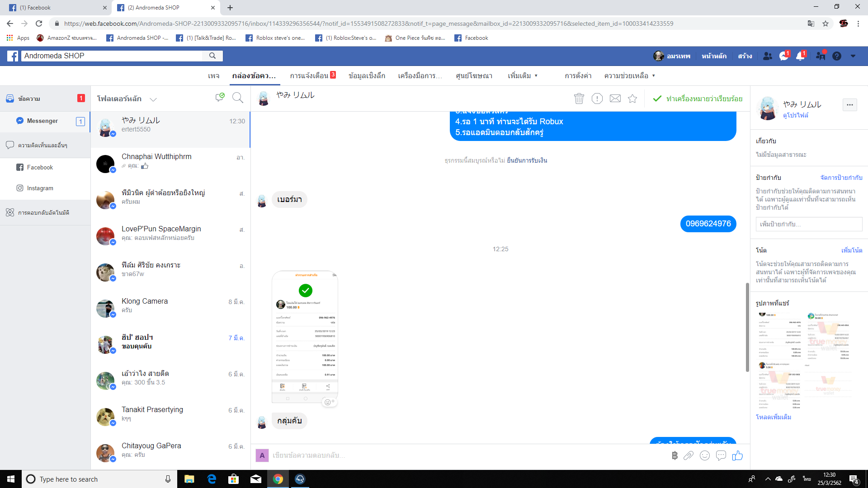Image resolution: width=868 pixels, height=488 pixels.
Task: Delete conversation with trash icon
Action: point(579,99)
